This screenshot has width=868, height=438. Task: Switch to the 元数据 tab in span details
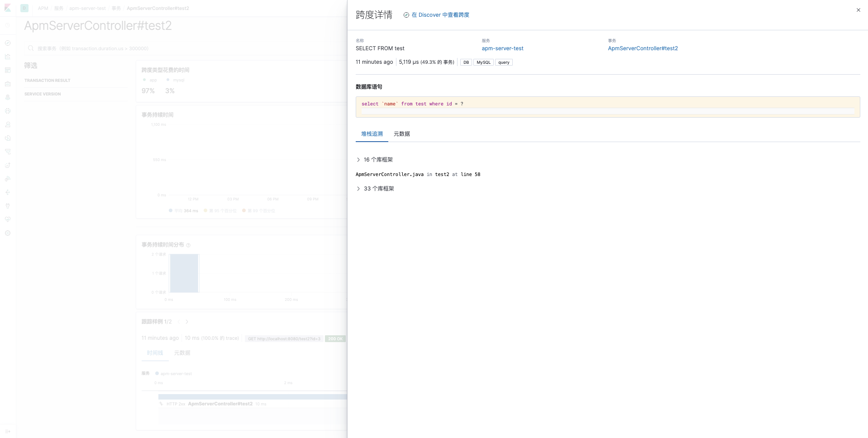401,134
